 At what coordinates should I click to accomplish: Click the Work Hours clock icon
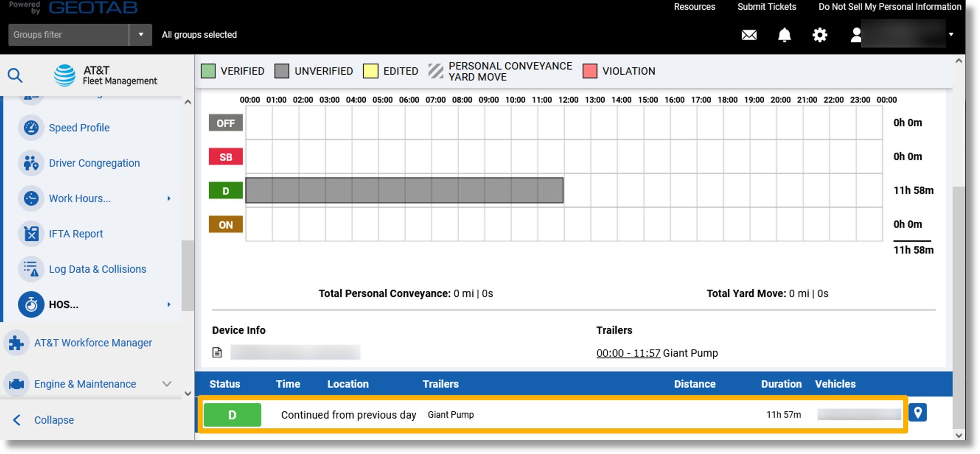point(31,198)
